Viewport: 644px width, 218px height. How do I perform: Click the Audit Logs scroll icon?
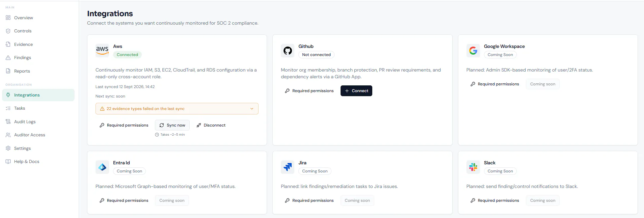(x=8, y=121)
